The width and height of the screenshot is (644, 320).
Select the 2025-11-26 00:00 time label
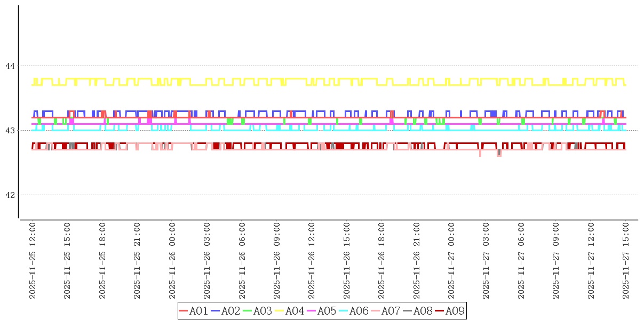(172, 261)
